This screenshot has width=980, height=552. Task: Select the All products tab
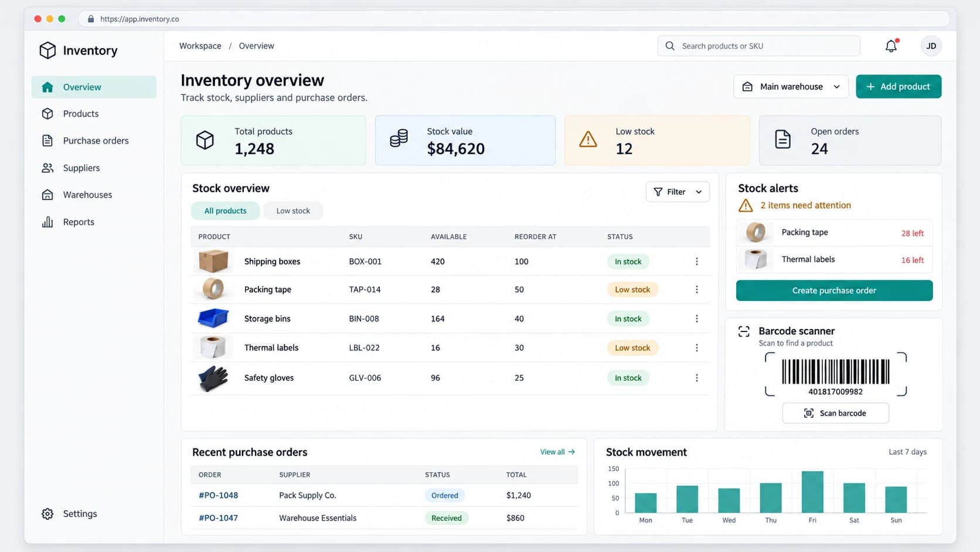tap(225, 211)
